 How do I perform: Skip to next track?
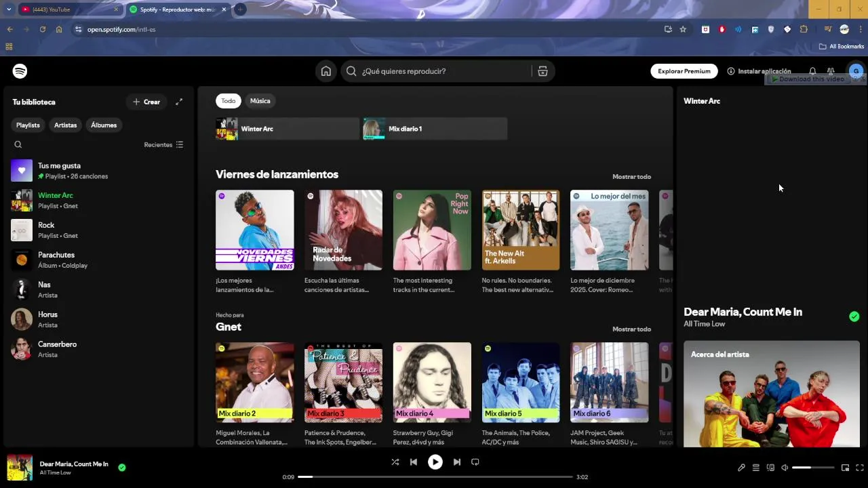[457, 462]
